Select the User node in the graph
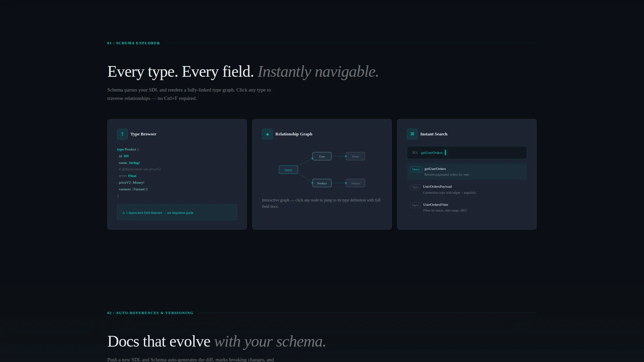 coord(322,157)
